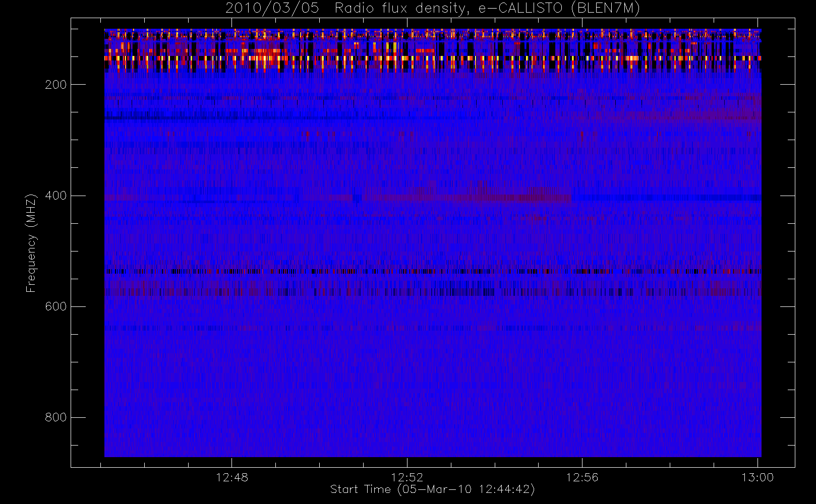Viewport: 816px width, 504px height.
Task: Select the 800 frequency tick label
Action: (x=55, y=417)
